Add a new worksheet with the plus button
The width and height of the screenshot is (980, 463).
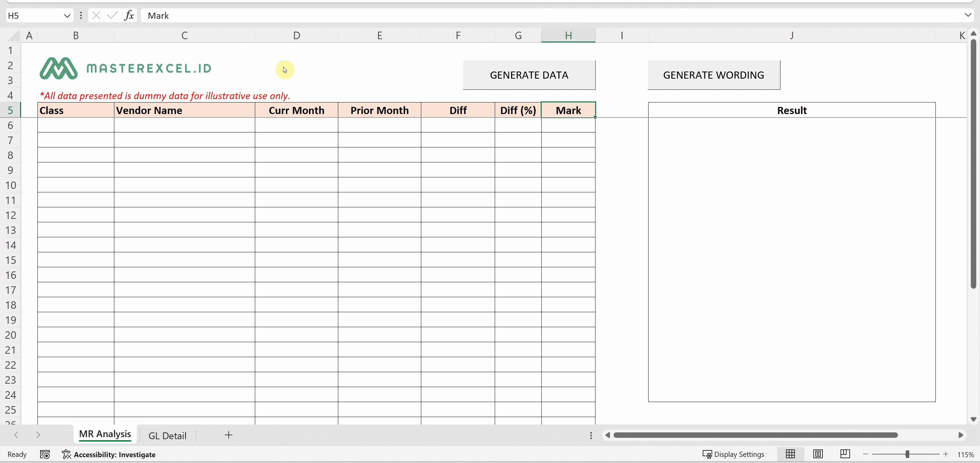click(x=228, y=435)
